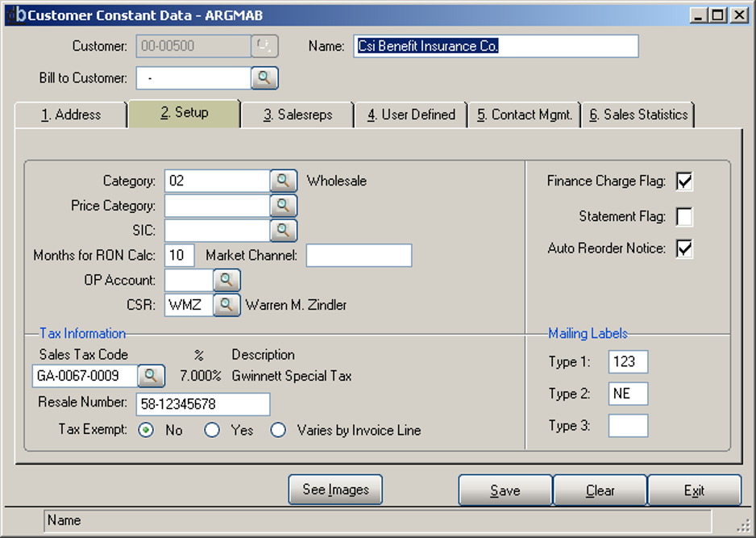Viewport: 756px width, 538px height.
Task: Open the Category lookup magnifier
Action: point(284,181)
